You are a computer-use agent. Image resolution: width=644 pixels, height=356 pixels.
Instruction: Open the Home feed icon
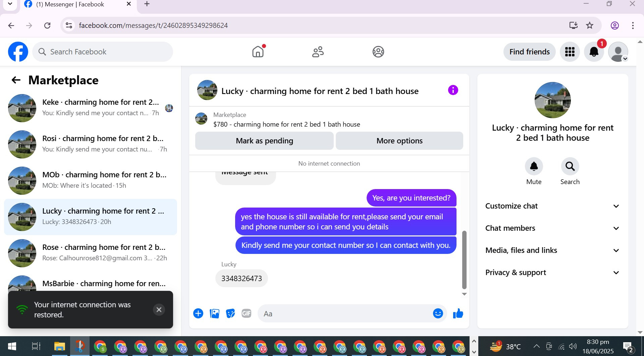click(258, 52)
